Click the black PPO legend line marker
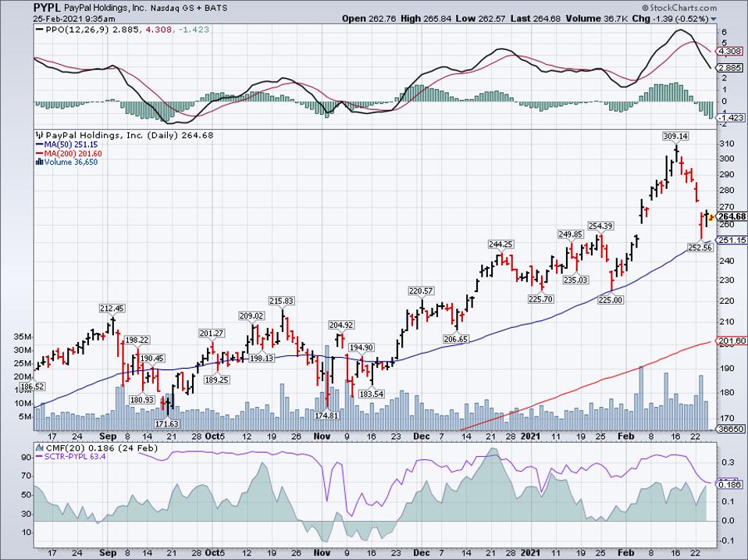The width and height of the screenshot is (748, 560). tap(40, 30)
